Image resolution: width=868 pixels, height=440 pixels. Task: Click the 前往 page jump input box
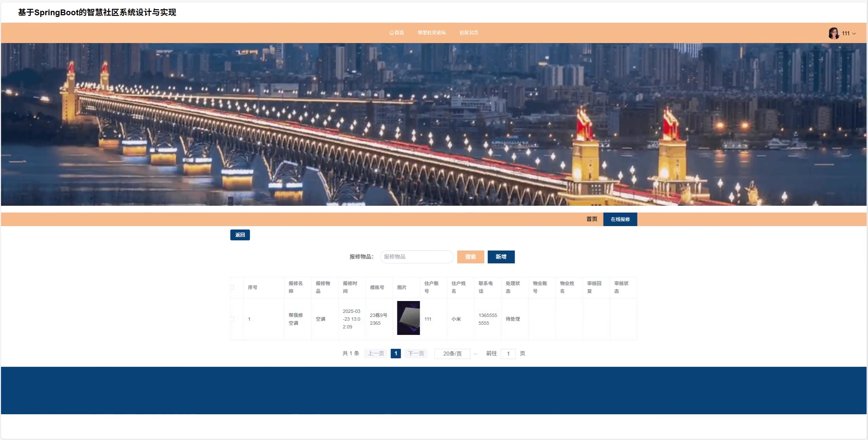point(508,354)
